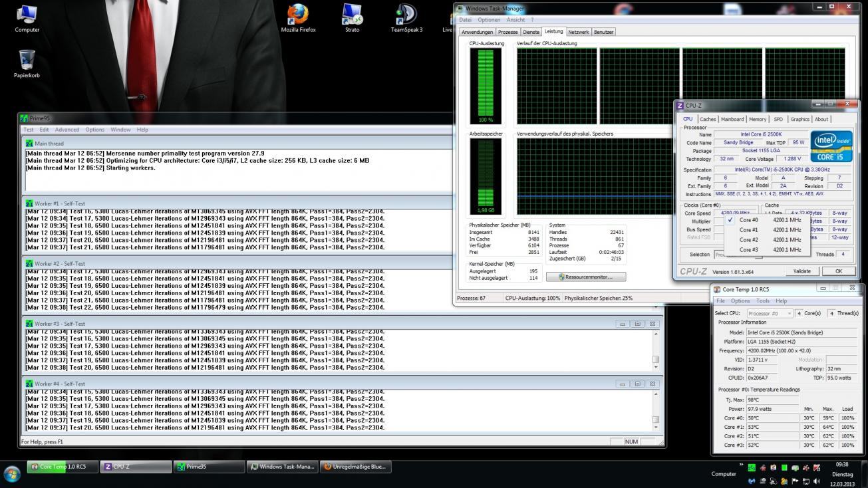Click the Validate button in CPU-Z
The image size is (868, 488).
tap(802, 271)
